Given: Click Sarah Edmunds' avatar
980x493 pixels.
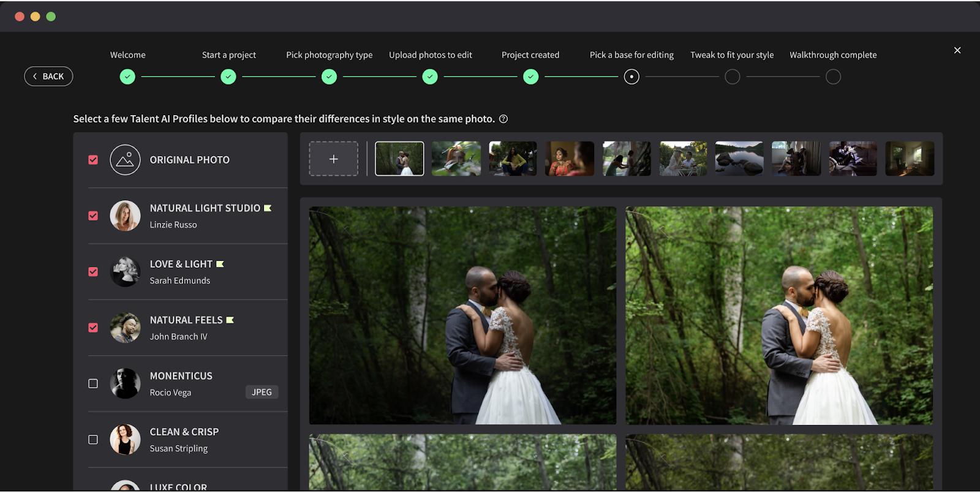Looking at the screenshot, I should coord(125,272).
